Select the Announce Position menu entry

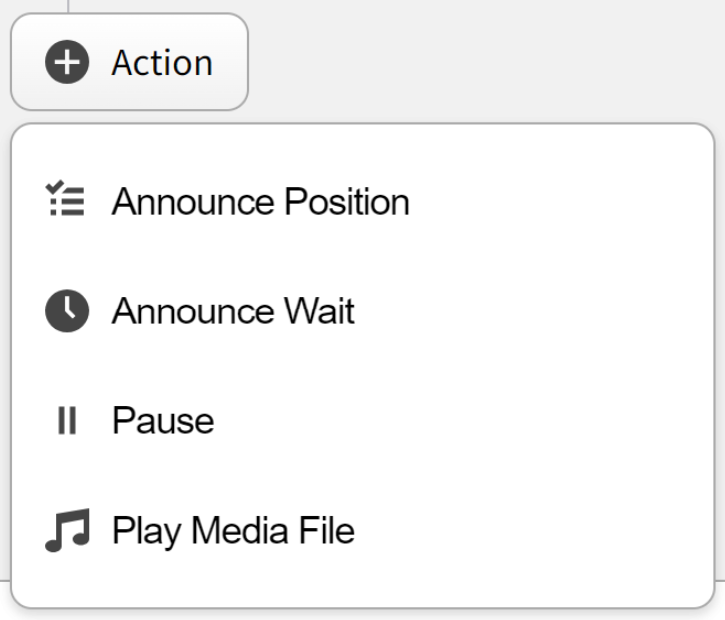tap(260, 201)
